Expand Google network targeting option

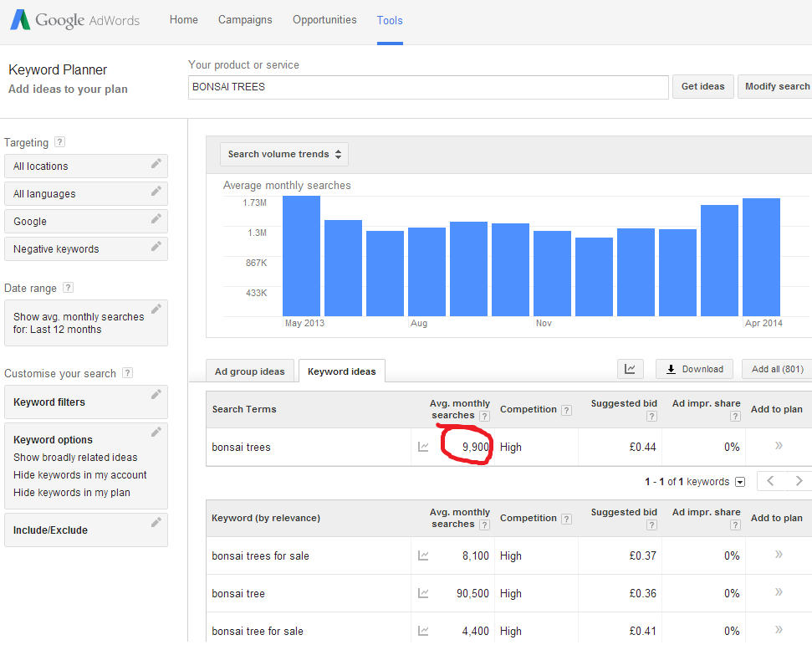pos(86,221)
